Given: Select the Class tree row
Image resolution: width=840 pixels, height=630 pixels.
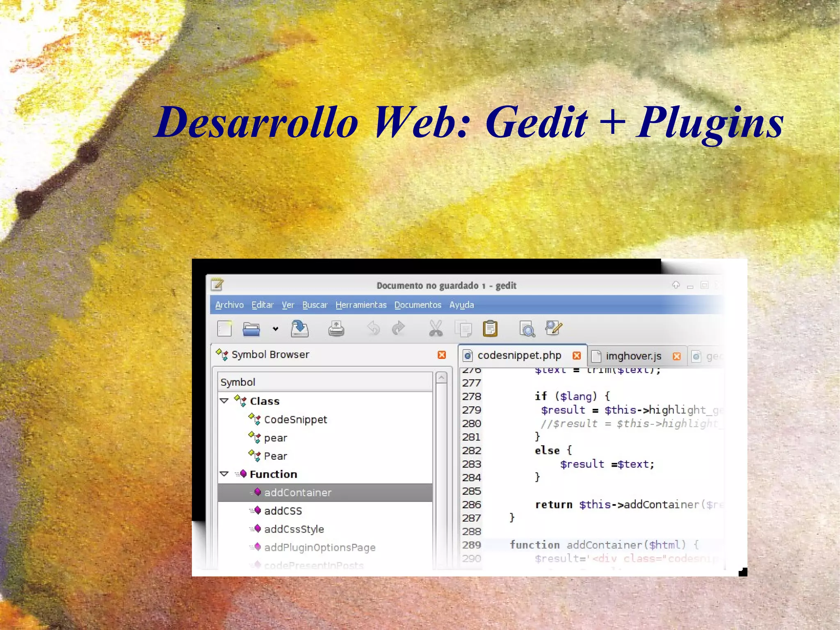Looking at the screenshot, I should (325, 401).
